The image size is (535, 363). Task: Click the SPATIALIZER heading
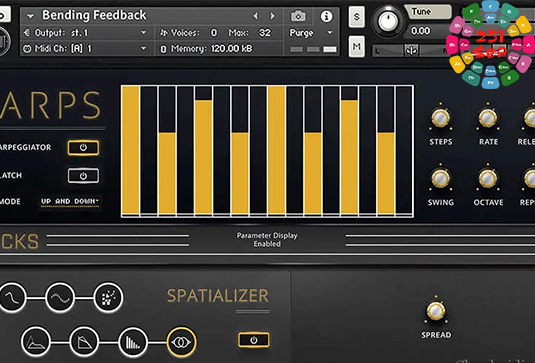[x=218, y=296]
